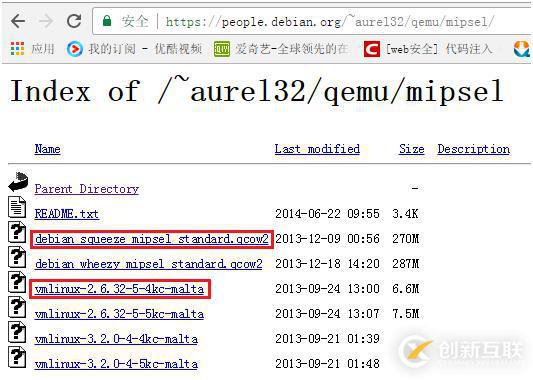Click the 287M size value
The width and height of the screenshot is (533, 380).
coord(406,264)
